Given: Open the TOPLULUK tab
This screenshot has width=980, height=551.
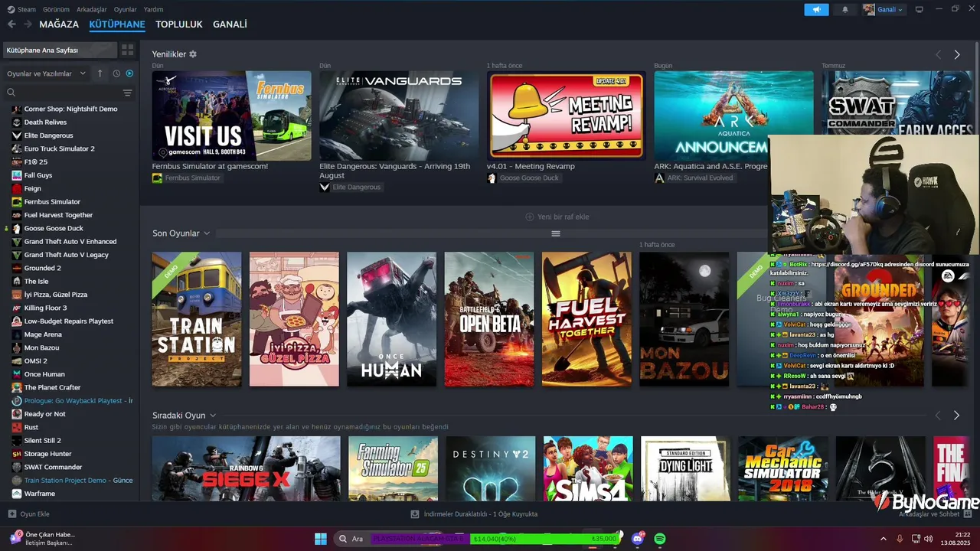Looking at the screenshot, I should click(x=179, y=24).
